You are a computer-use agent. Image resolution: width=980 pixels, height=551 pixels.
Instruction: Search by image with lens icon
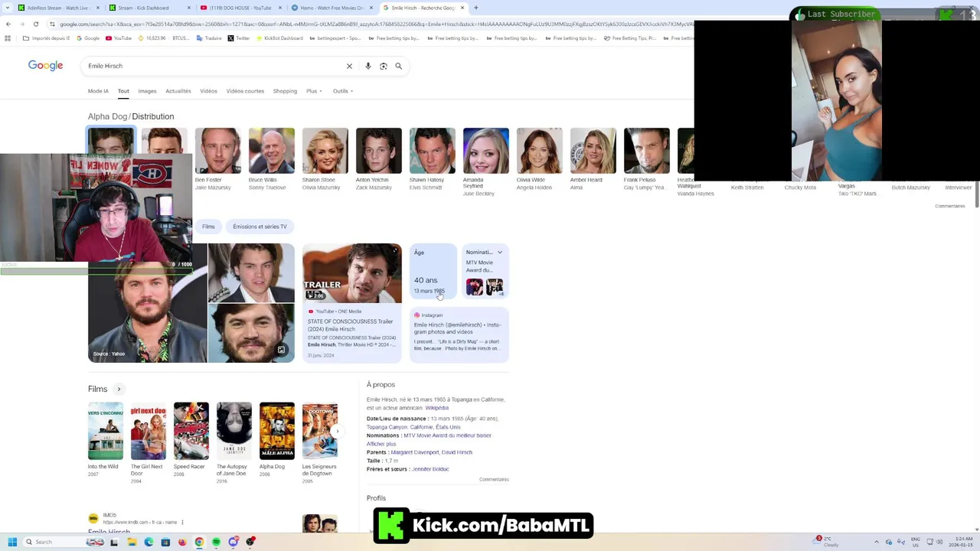coord(384,66)
